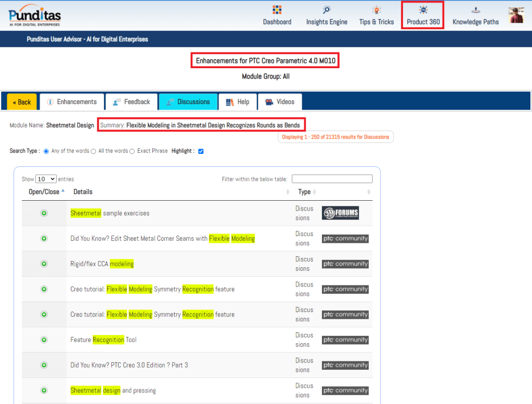Toggle the Highlight checkbox
The height and width of the screenshot is (404, 532).
click(201, 151)
